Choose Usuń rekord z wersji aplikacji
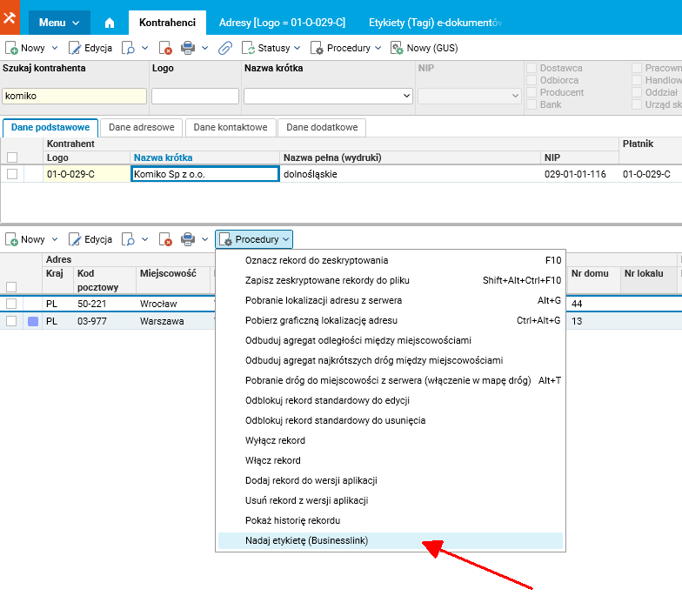682x616 pixels. pos(391,501)
